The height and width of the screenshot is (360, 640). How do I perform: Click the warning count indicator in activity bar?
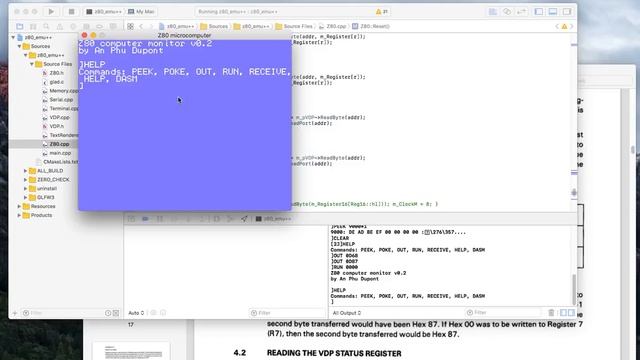382,12
